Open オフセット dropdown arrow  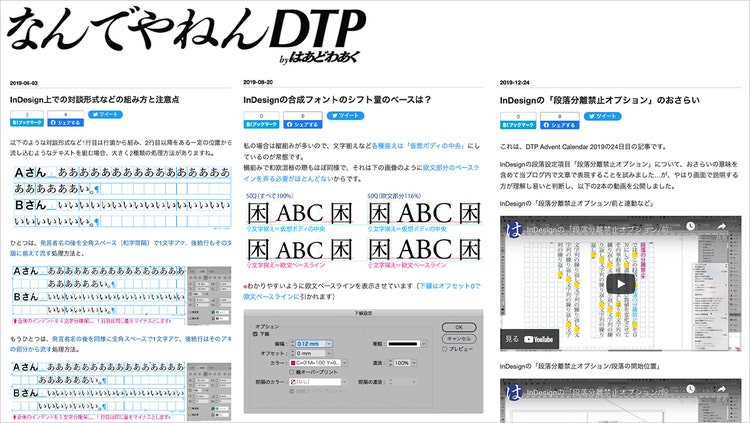tap(329, 354)
